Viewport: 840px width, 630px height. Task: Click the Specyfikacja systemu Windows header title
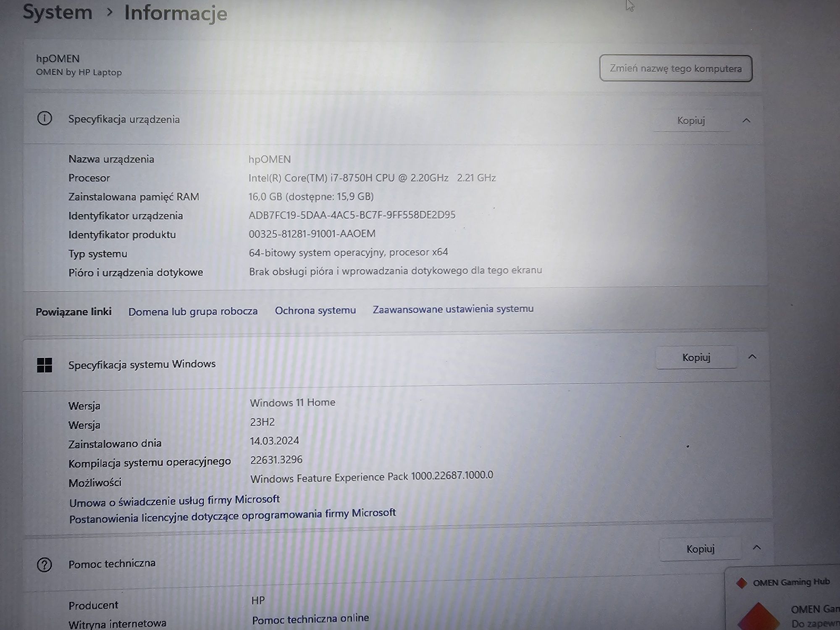point(142,365)
